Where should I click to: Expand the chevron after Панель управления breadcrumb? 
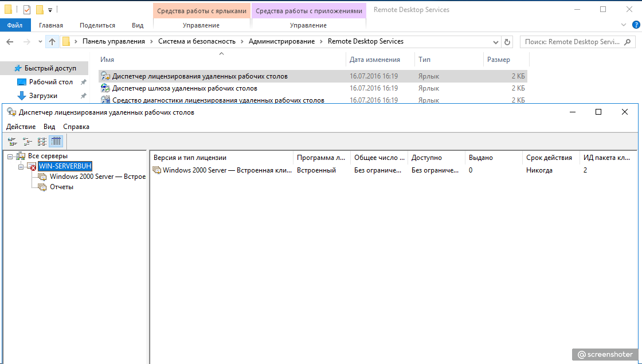pos(151,41)
